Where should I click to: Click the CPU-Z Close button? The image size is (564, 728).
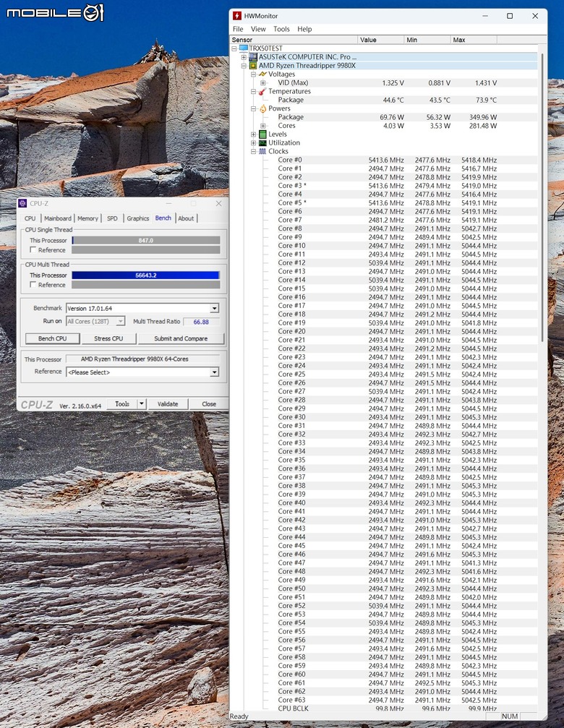point(209,404)
